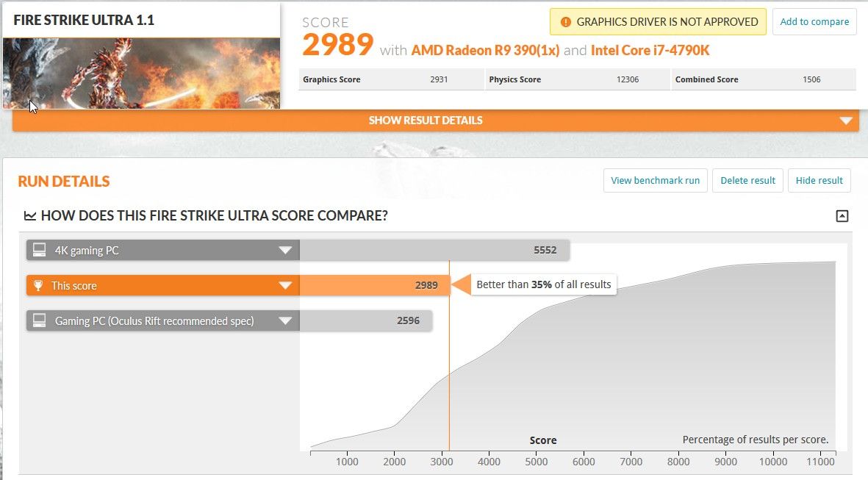The height and width of the screenshot is (480, 868).
Task: Open View benchmark run
Action: [x=656, y=181]
